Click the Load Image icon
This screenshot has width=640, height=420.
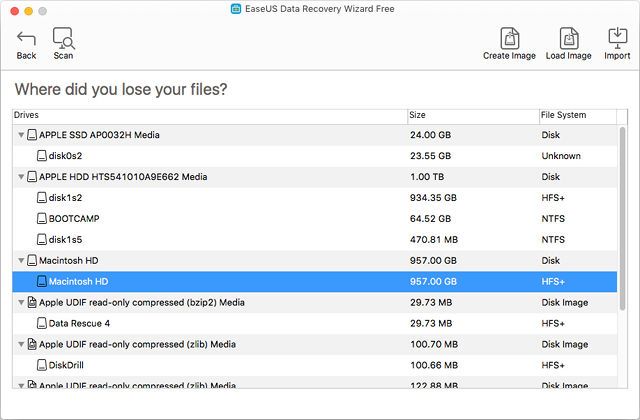pyautogui.click(x=568, y=38)
